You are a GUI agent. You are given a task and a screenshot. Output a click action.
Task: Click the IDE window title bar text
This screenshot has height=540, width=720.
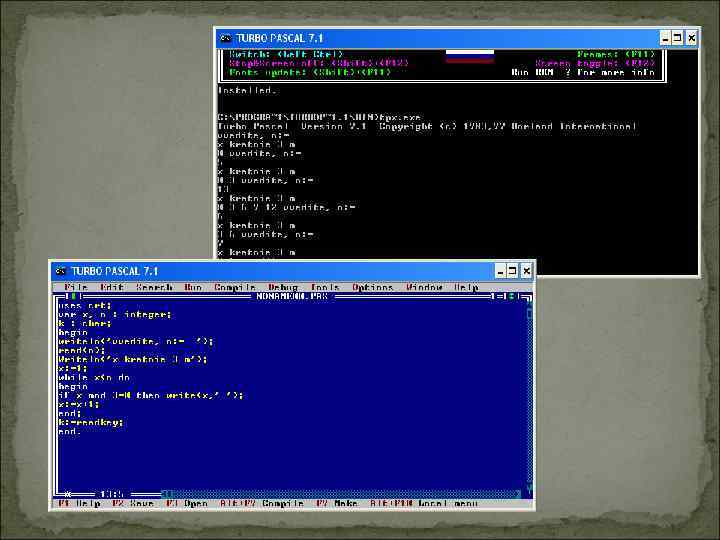click(114, 271)
